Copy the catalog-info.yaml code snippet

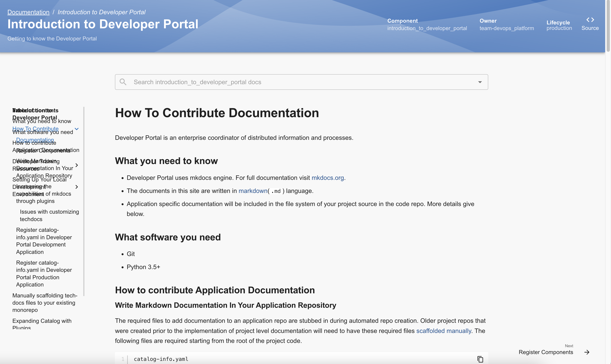[x=480, y=359]
